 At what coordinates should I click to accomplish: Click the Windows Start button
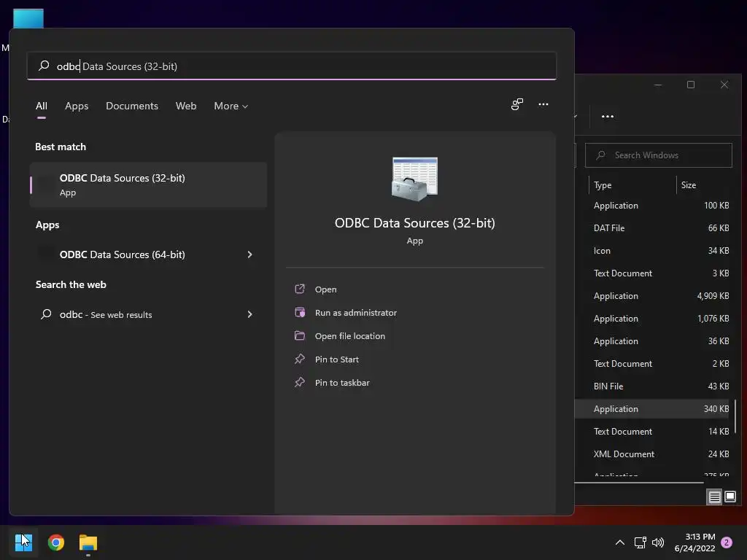click(x=23, y=542)
